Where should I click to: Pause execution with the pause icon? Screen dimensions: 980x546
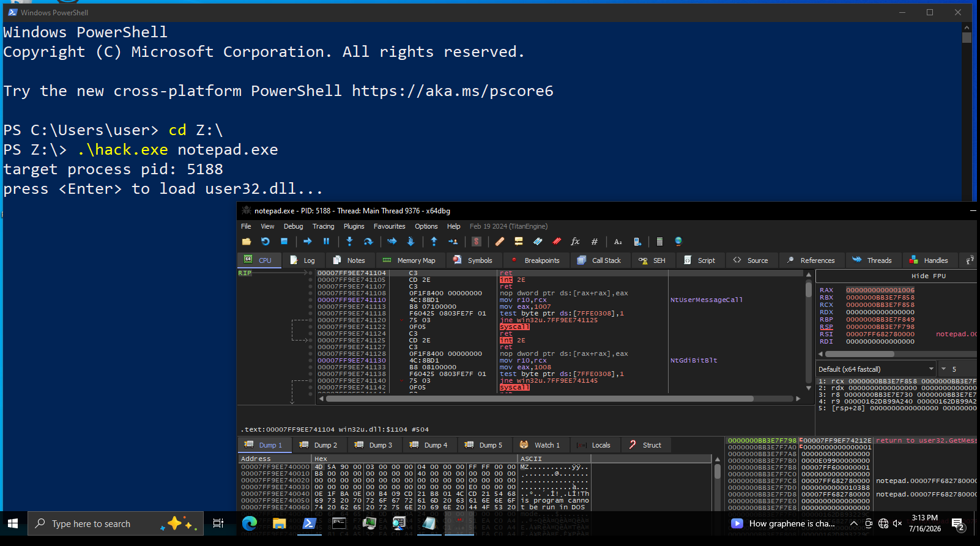[326, 242]
